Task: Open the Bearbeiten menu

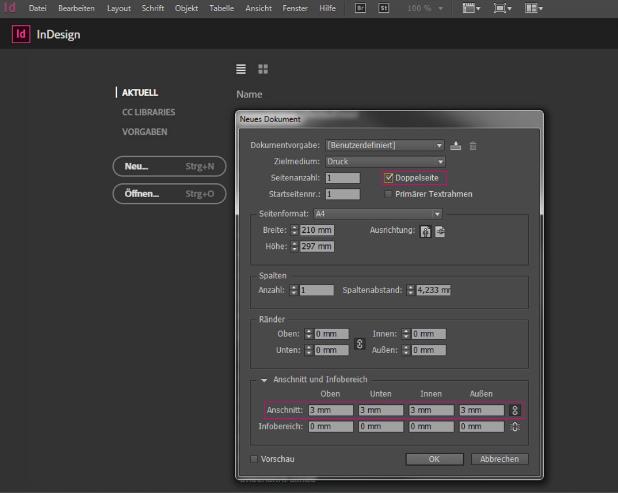Action: [x=76, y=8]
